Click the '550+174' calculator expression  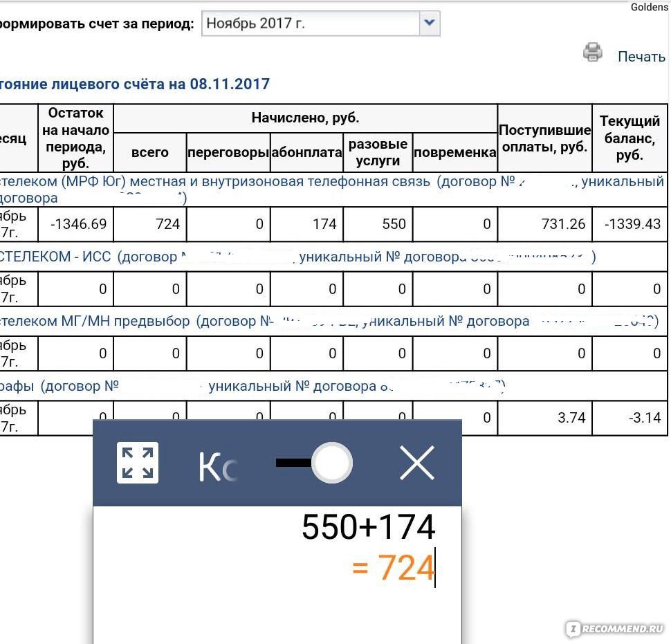point(369,527)
